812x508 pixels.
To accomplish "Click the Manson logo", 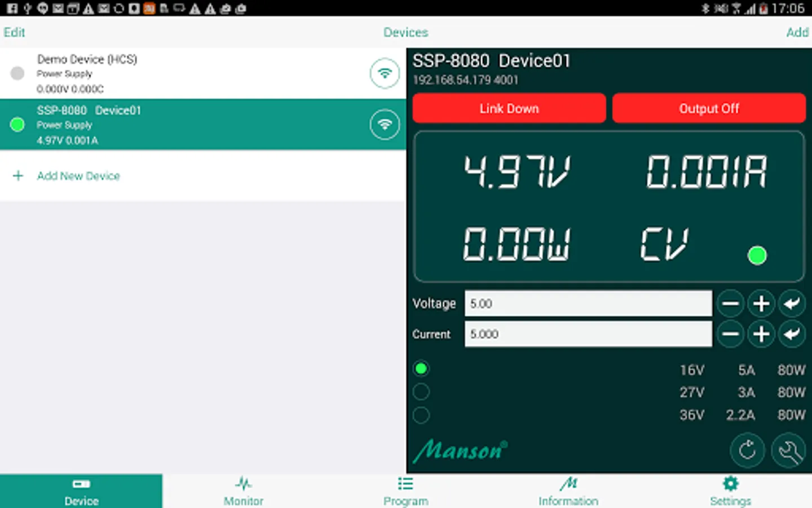I will point(460,451).
